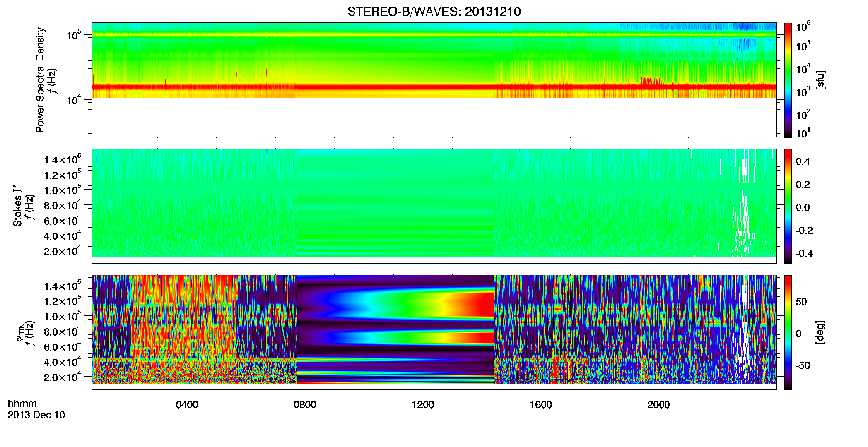
Task: Click the 2000 time tick label
Action: (x=659, y=405)
